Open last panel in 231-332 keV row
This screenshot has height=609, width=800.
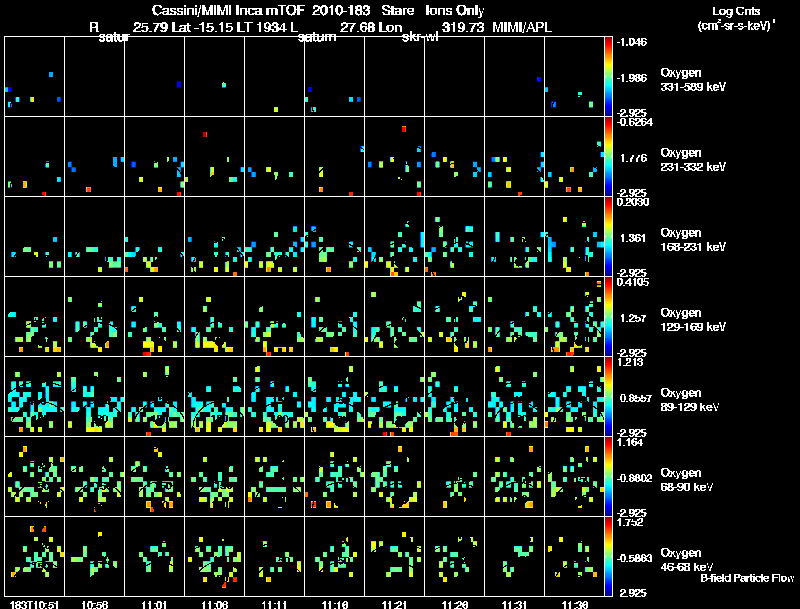[574, 157]
